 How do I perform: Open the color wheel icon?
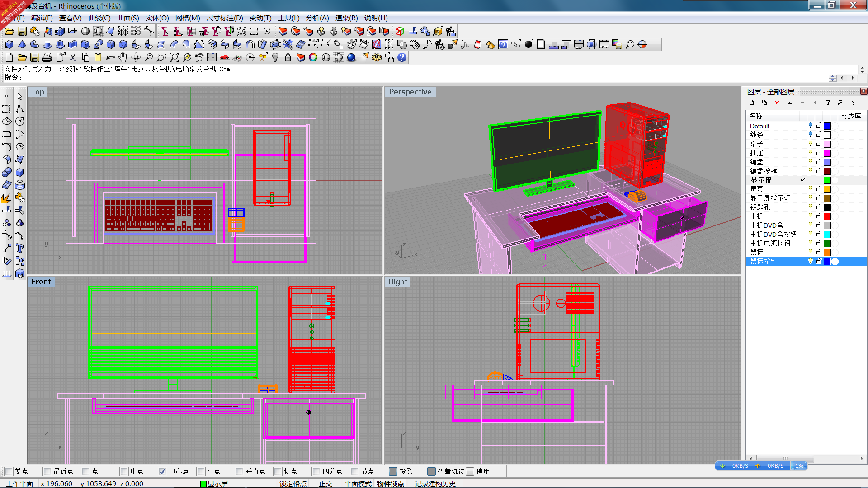313,57
